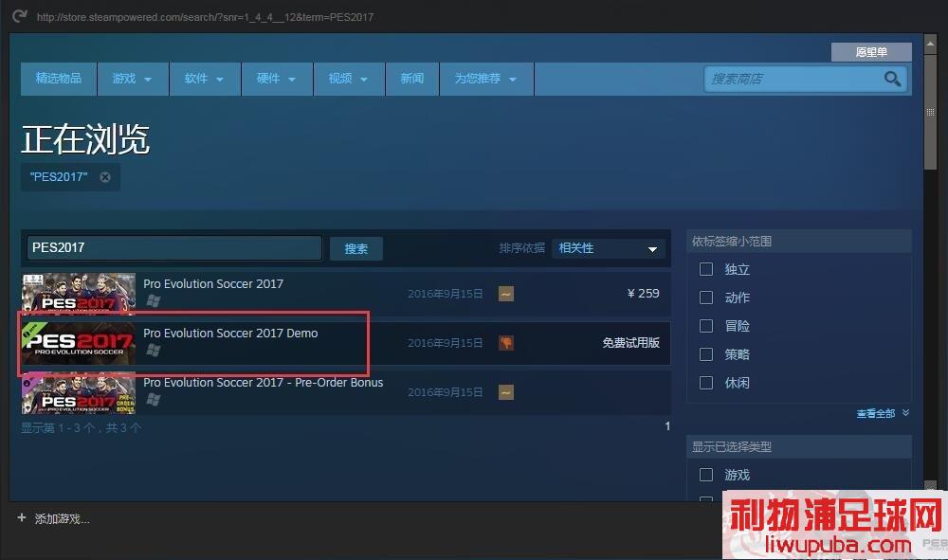This screenshot has height=560, width=948.
Task: Click the 免费试用版 label
Action: click(630, 342)
